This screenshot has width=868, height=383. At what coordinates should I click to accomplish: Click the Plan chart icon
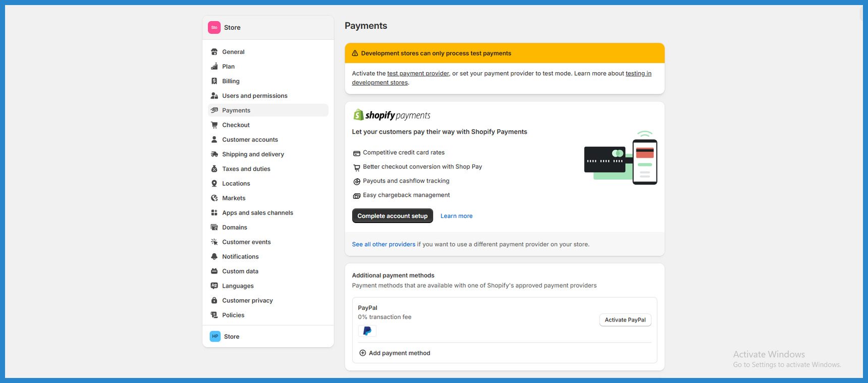pos(214,67)
